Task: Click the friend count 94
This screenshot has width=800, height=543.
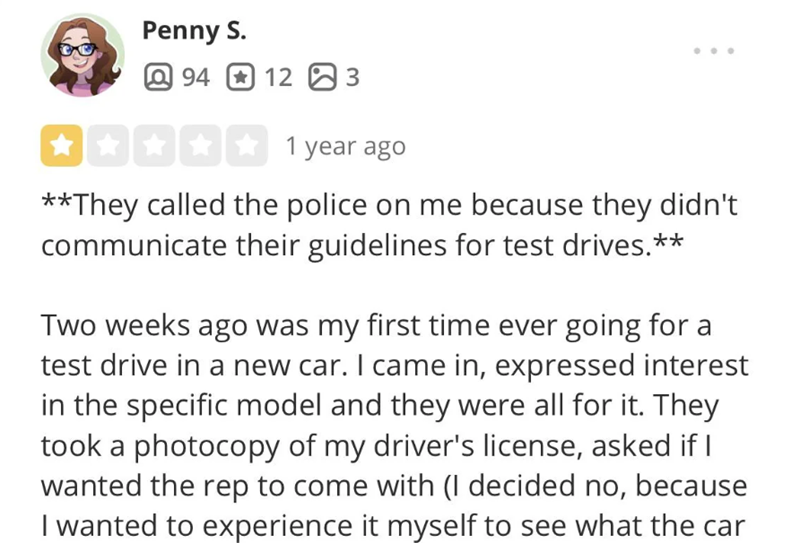Action: click(x=193, y=76)
